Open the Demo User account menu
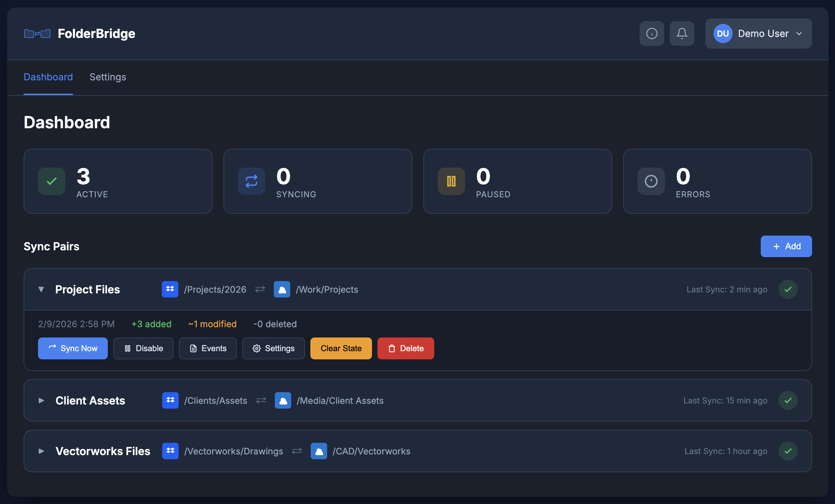The height and width of the screenshot is (504, 835). (758, 33)
